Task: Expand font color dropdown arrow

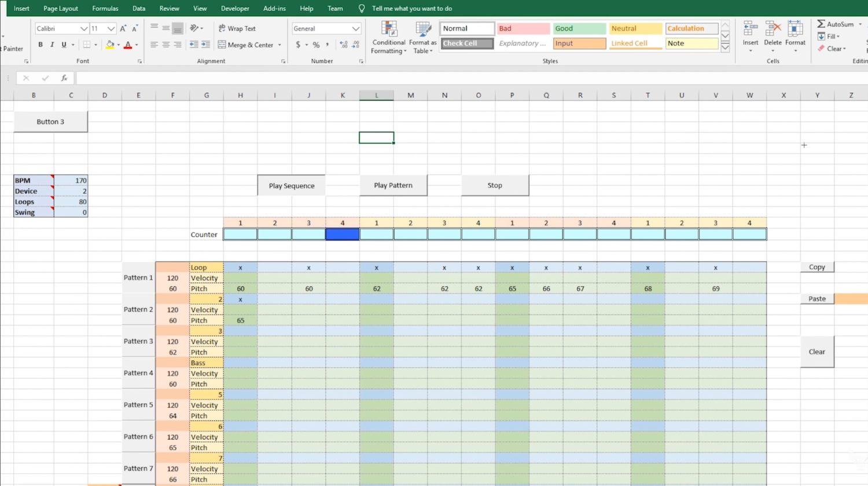Action: pos(137,45)
